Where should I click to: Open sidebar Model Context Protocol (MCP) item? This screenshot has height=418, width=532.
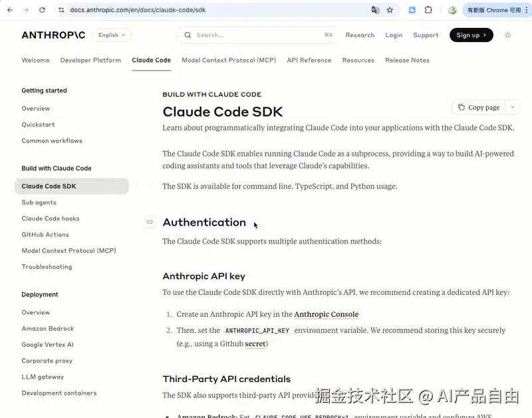pos(69,250)
